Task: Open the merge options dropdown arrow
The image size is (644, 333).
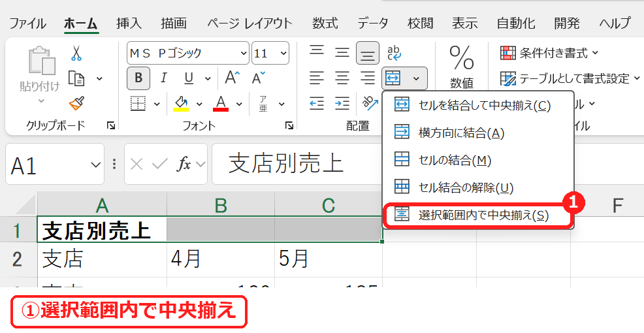Action: pos(416,78)
